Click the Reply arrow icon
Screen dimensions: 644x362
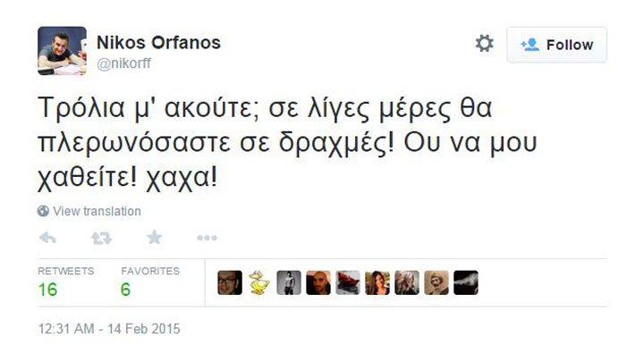[48, 238]
